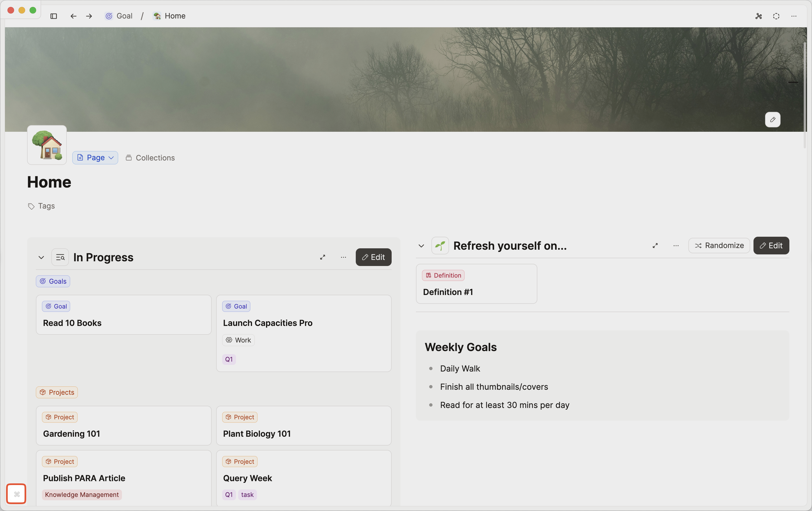This screenshot has height=511, width=812.
Task: Open the command shortcut button bottom-left
Action: click(16, 494)
